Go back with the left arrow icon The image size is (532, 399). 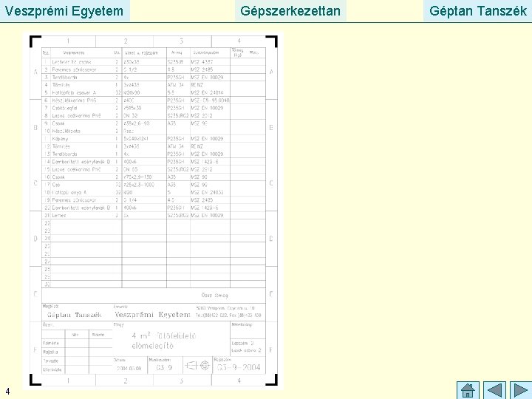click(494, 390)
